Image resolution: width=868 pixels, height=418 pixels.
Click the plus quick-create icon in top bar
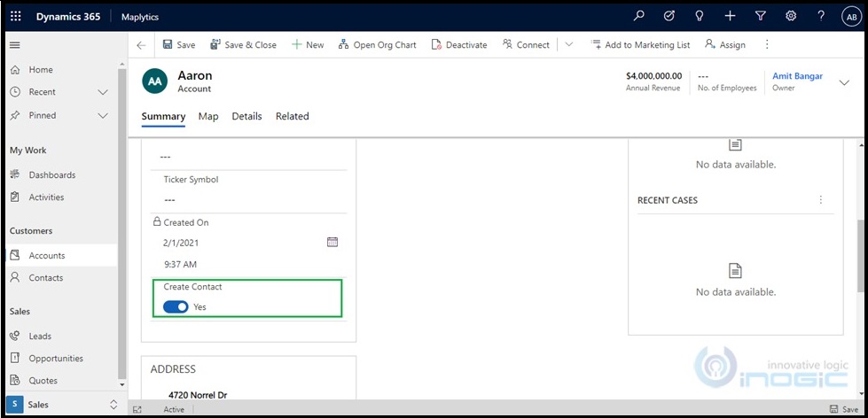point(731,16)
